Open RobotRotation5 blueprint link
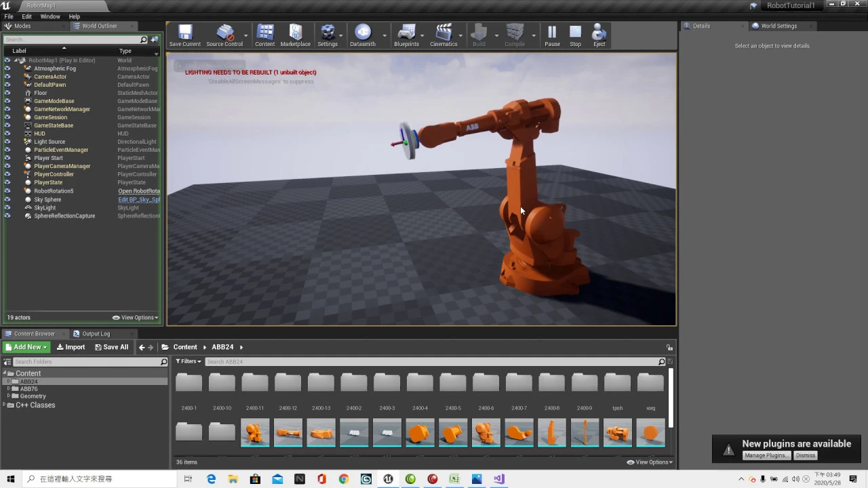Screen dimensions: 868x488 click(x=139, y=191)
